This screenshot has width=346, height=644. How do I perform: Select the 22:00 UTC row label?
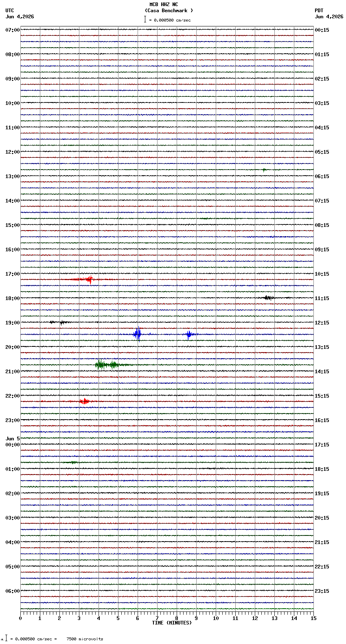12,396
